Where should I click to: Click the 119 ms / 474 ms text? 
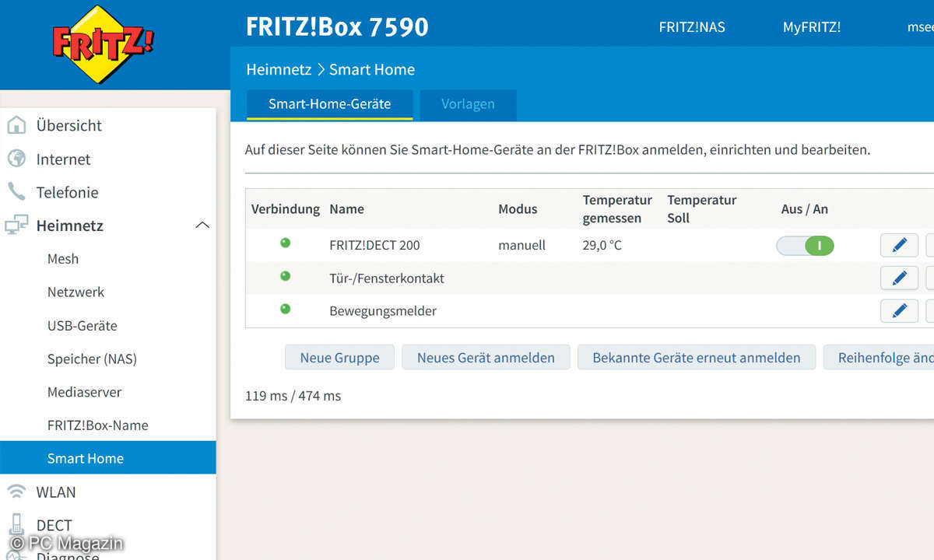293,396
